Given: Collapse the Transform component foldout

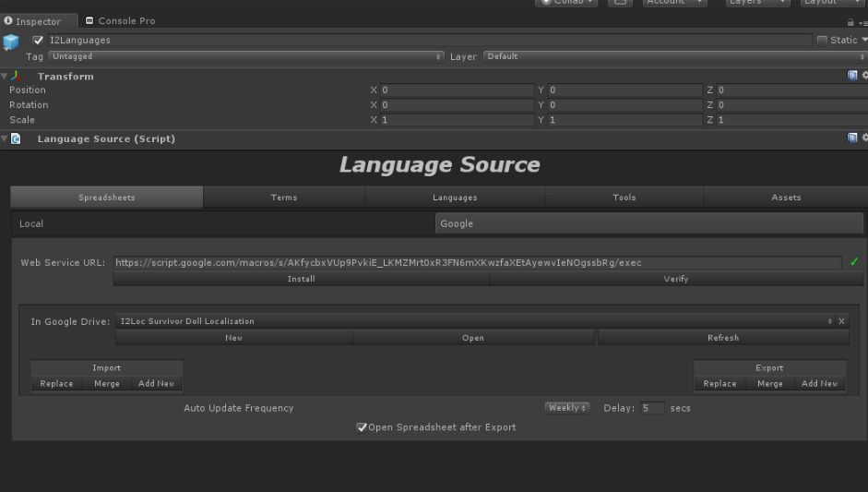Looking at the screenshot, I should tap(5, 77).
